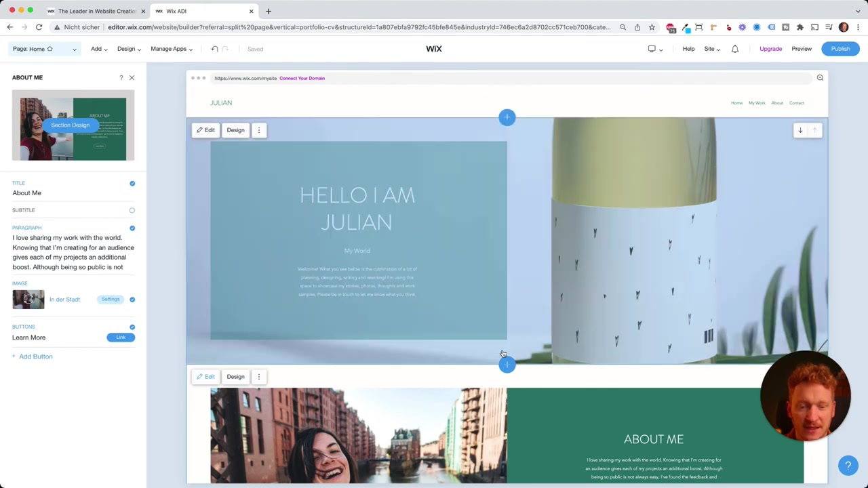Click the help question mark in About Me panel
This screenshot has width=868, height=488.
click(121, 78)
